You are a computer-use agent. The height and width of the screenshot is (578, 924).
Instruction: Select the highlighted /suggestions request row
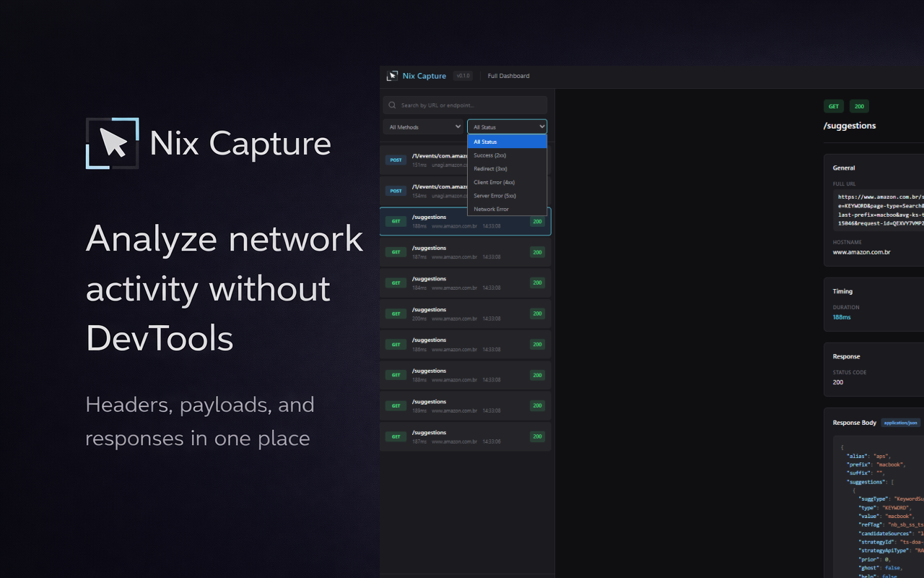(x=465, y=222)
